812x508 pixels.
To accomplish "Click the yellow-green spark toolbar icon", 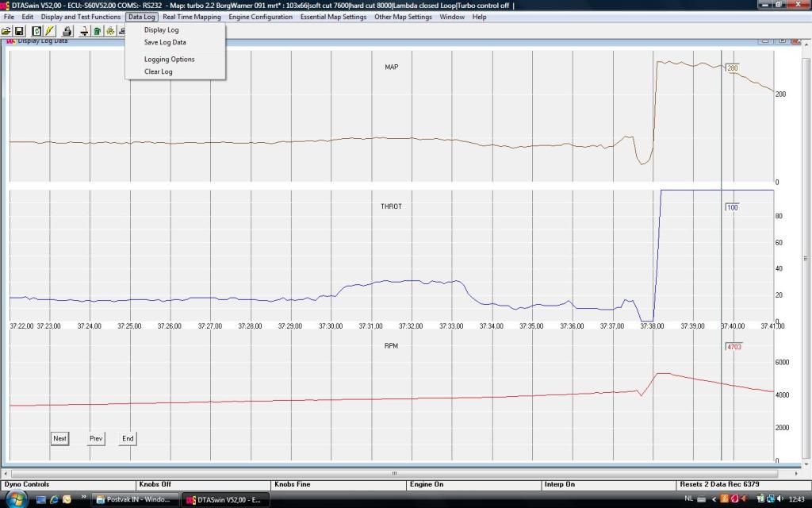I will [x=109, y=31].
